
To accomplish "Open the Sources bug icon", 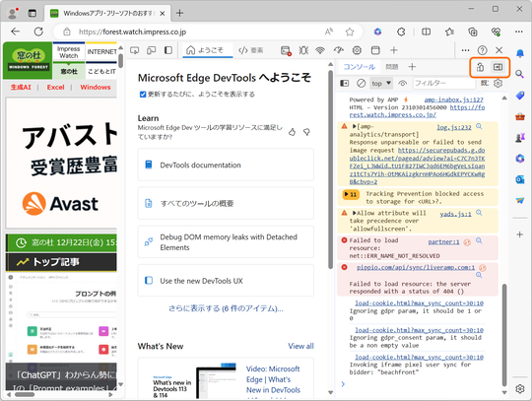I will coord(303,50).
